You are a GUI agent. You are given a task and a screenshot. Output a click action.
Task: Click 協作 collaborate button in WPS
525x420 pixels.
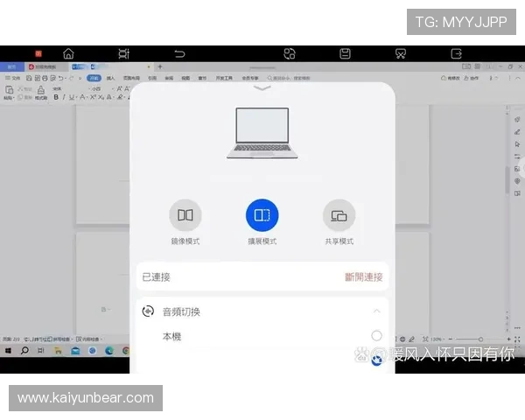(471, 78)
